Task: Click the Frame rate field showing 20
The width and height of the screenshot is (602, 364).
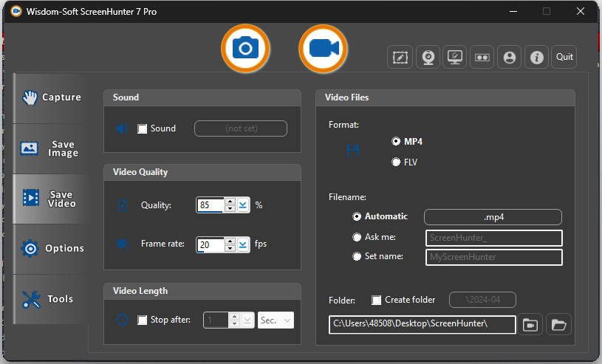Action: (x=210, y=244)
